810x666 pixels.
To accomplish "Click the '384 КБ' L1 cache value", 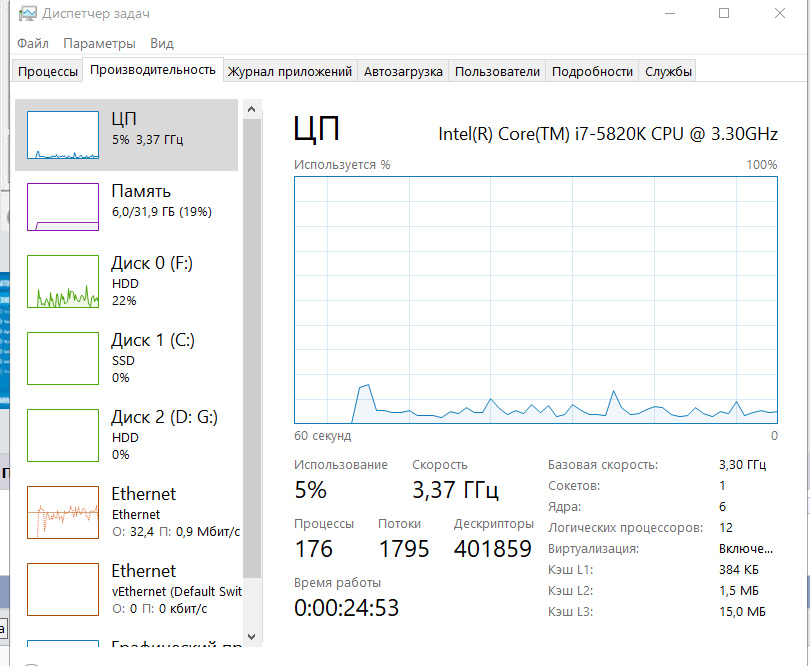I will coord(739,570).
